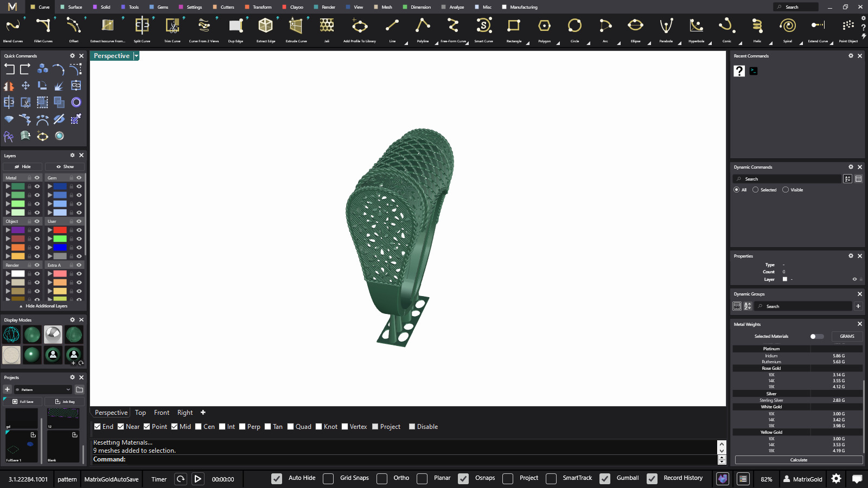Expand the white Render layer row
Image resolution: width=868 pixels, height=488 pixels.
click(8, 274)
